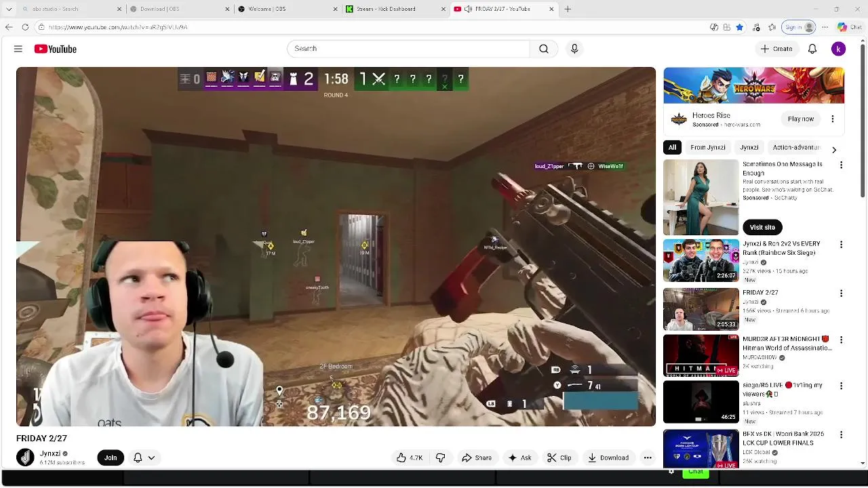This screenshot has height=488, width=868.
Task: Open the Create menu
Action: pos(776,49)
